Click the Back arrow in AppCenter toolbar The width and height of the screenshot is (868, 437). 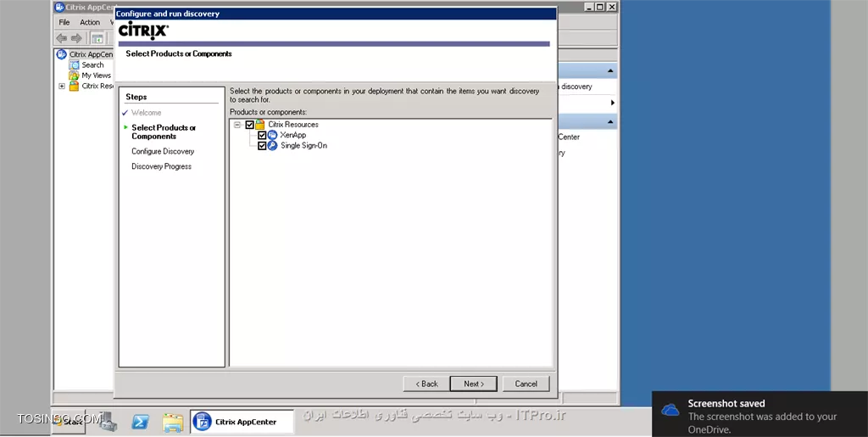coord(61,38)
